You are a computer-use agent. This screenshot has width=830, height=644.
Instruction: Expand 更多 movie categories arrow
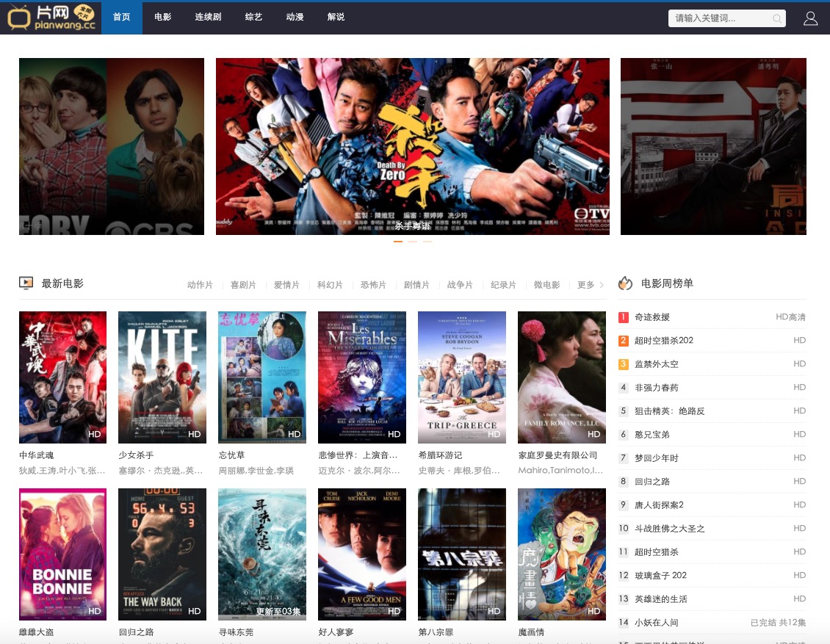click(x=602, y=285)
